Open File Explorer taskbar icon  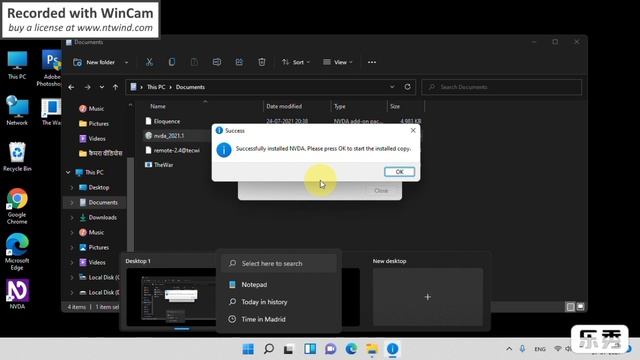(x=372, y=349)
